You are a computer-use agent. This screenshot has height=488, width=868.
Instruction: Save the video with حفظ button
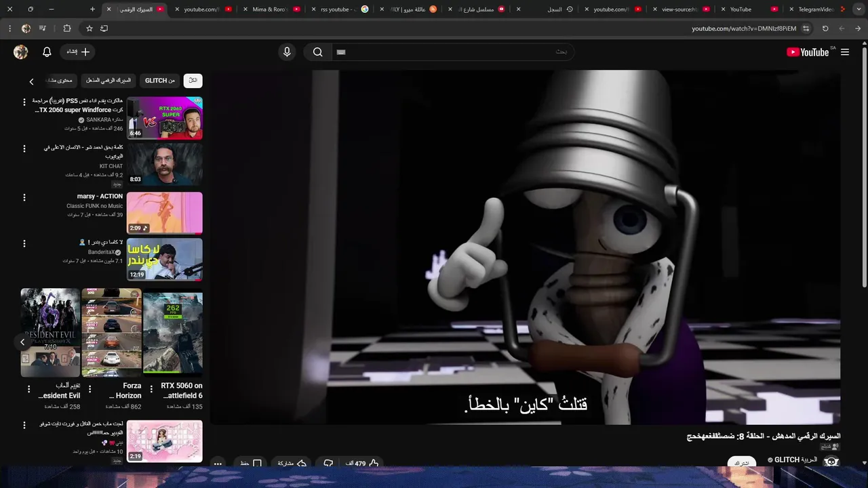click(251, 464)
